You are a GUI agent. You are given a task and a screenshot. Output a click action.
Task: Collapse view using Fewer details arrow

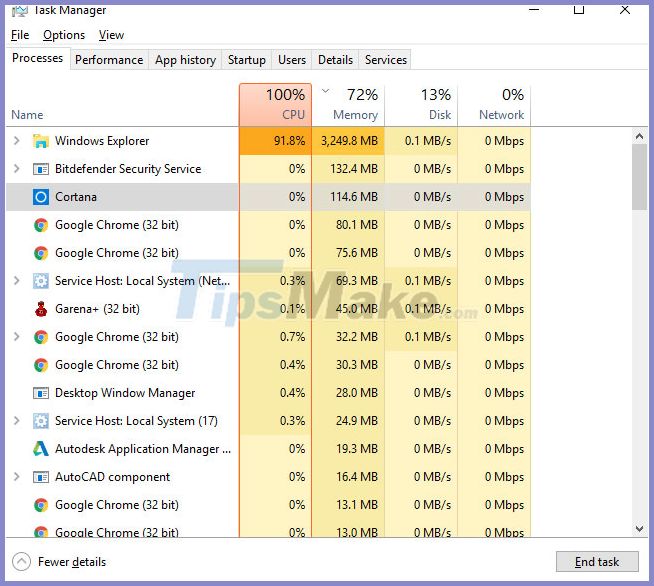click(x=21, y=562)
